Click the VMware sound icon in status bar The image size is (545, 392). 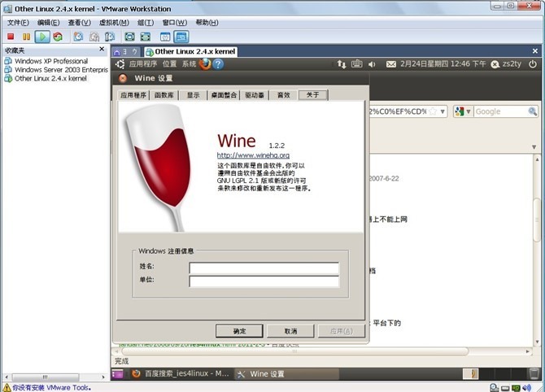point(526,387)
